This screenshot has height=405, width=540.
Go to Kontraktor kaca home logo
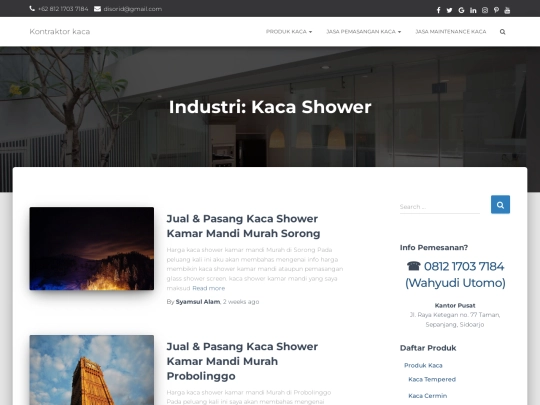(60, 32)
